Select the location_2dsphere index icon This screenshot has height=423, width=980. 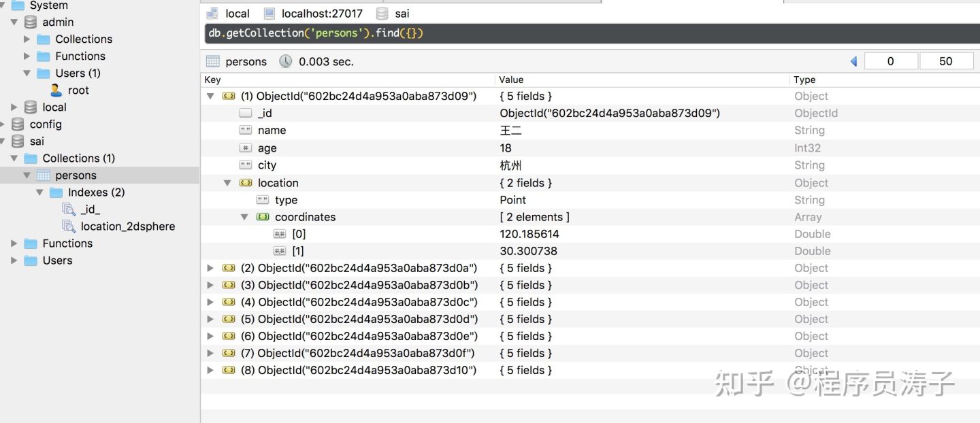69,226
